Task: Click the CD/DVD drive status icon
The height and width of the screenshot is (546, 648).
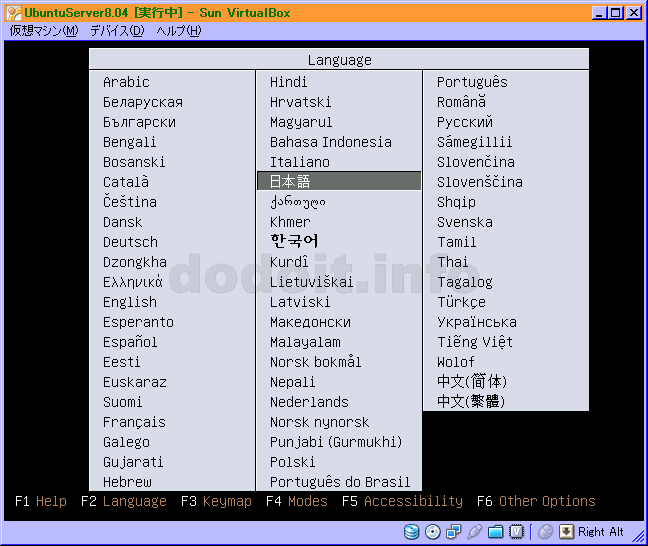Action: [x=433, y=532]
